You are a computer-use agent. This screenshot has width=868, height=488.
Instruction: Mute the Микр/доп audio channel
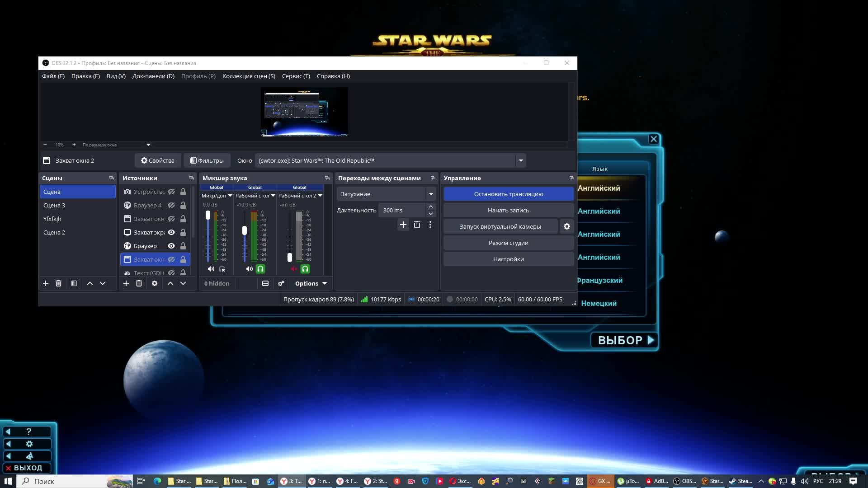pos(211,269)
